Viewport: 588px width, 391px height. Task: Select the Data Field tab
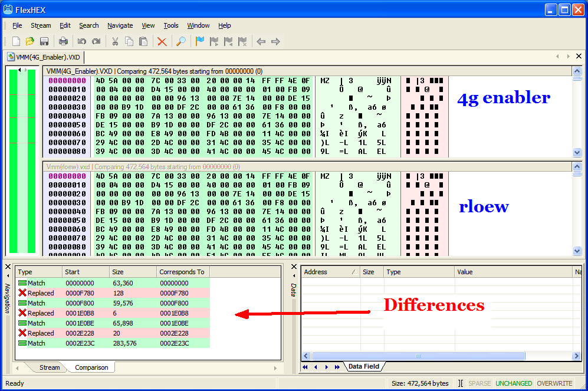[364, 366]
